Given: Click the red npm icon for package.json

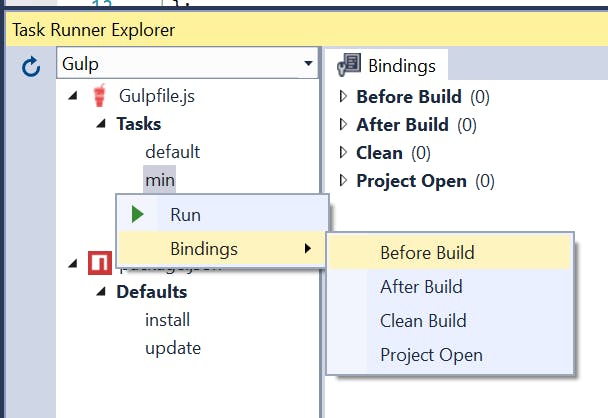Looking at the screenshot, I should [x=100, y=263].
